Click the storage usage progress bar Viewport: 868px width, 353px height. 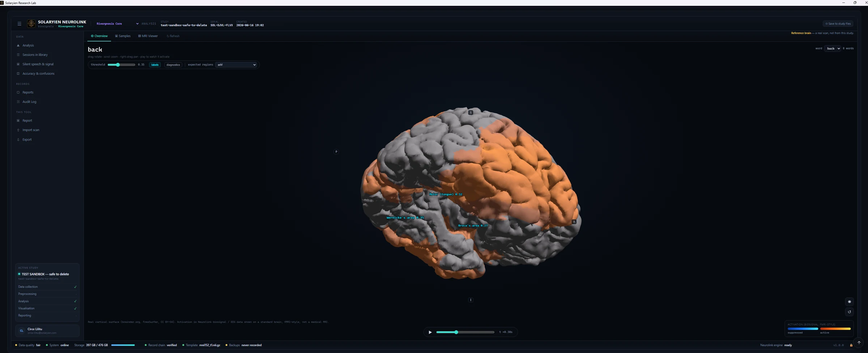coord(123,345)
